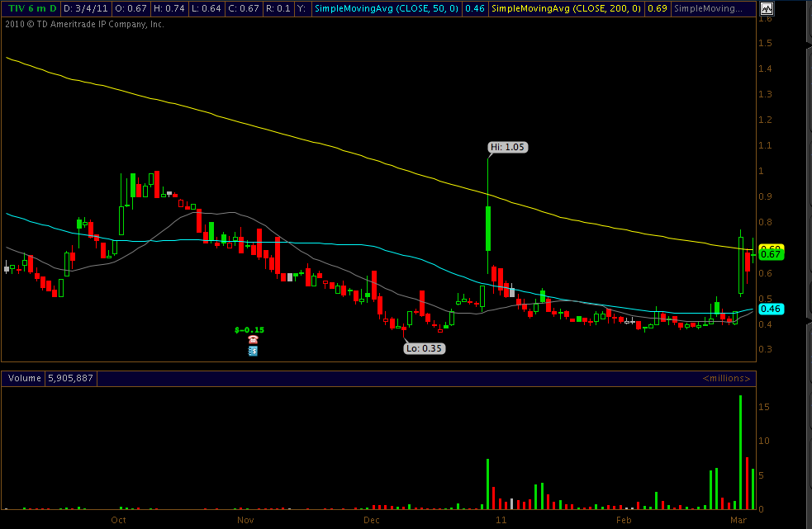Click the Nov label on time axis
The image size is (812, 529).
coord(245,520)
